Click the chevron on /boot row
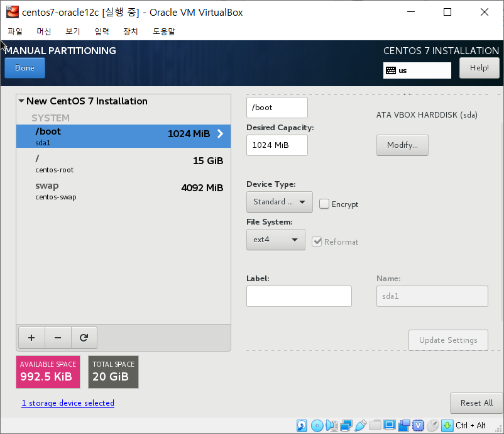 220,133
